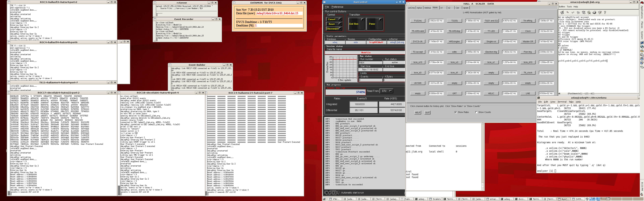
Task: Switch to first workspace in the pager
Action: pos(595,199)
